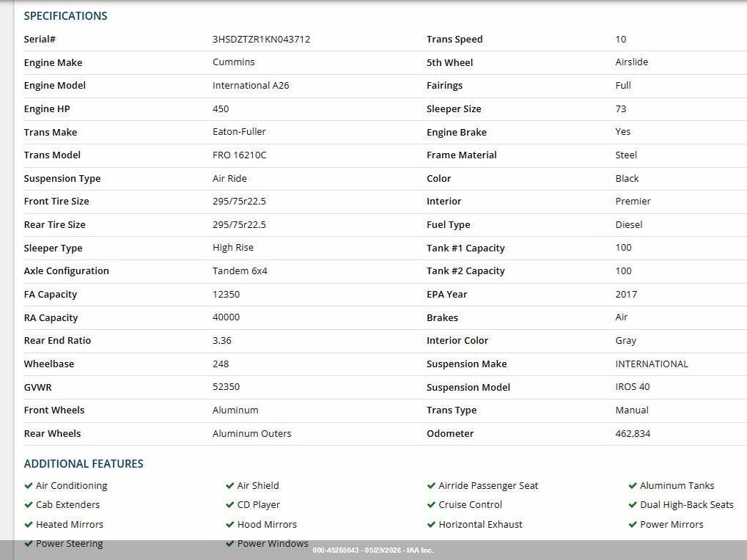Viewport: 747px width, 560px height.
Task: Click the Air Conditioning checkmark icon
Action: tap(28, 486)
